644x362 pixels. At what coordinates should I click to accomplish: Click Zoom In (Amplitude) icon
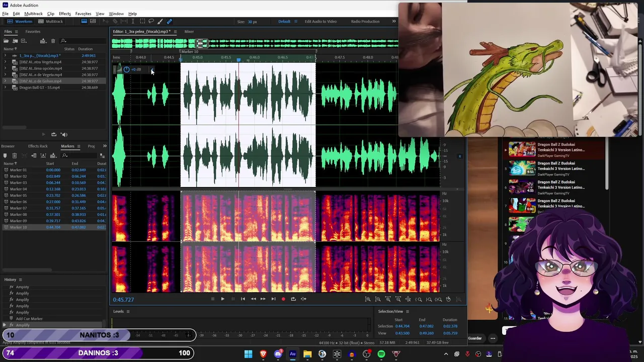[368, 299]
